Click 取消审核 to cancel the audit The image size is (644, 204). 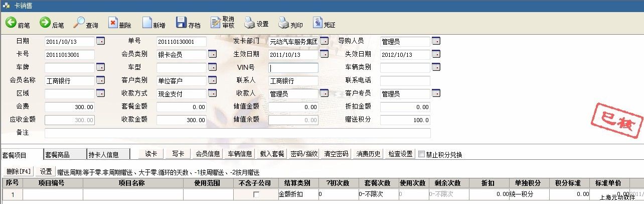216,23
